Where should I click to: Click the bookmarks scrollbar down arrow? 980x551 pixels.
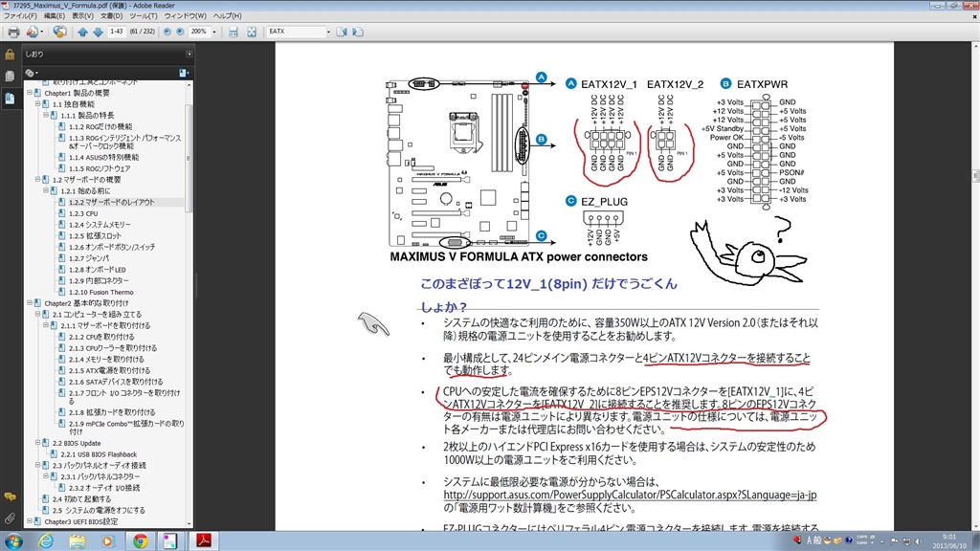(189, 523)
